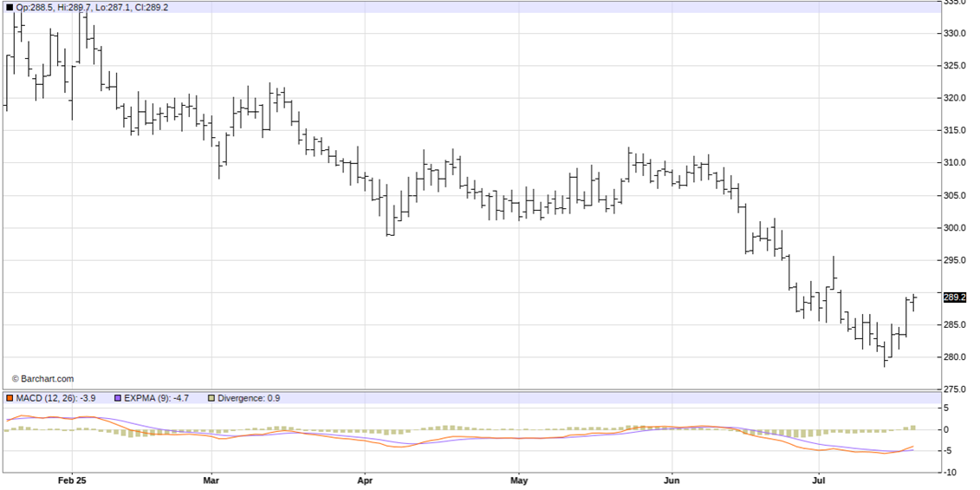This screenshot has height=490, width=980.
Task: Click the 325.0 price axis label
Action: coord(957,66)
